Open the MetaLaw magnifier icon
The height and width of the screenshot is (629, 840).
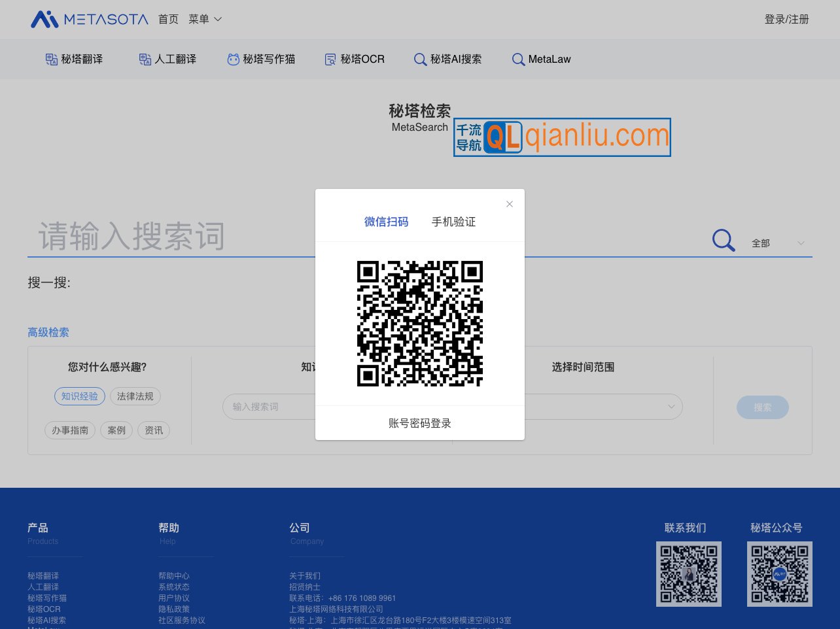coord(518,59)
